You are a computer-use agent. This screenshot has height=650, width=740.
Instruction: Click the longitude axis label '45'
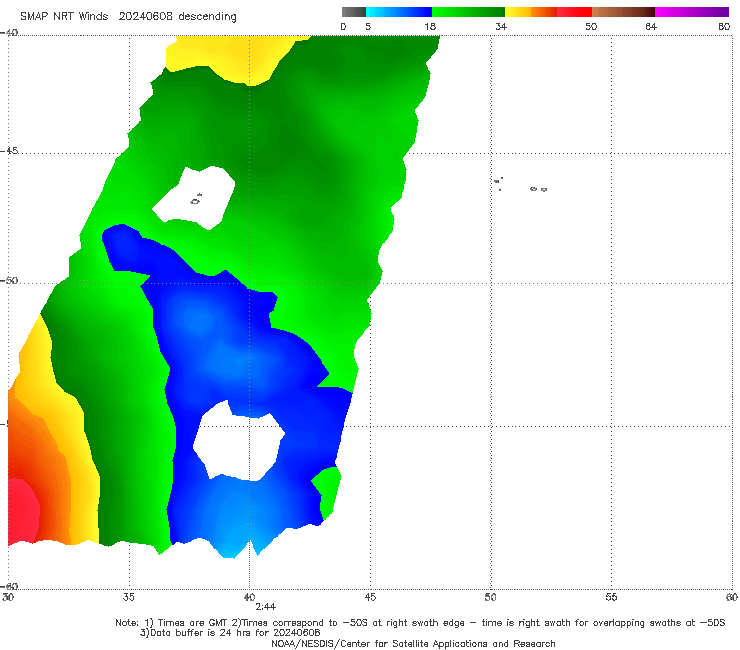370,597
